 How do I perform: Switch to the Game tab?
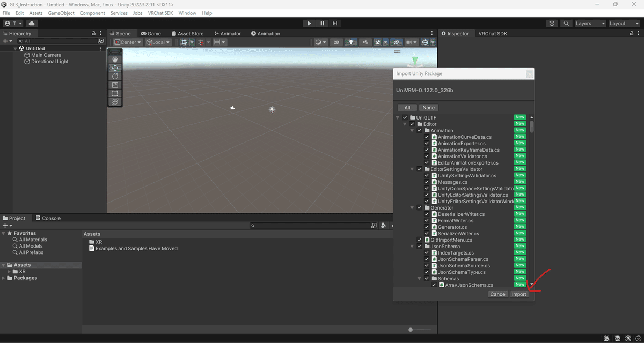(x=151, y=33)
